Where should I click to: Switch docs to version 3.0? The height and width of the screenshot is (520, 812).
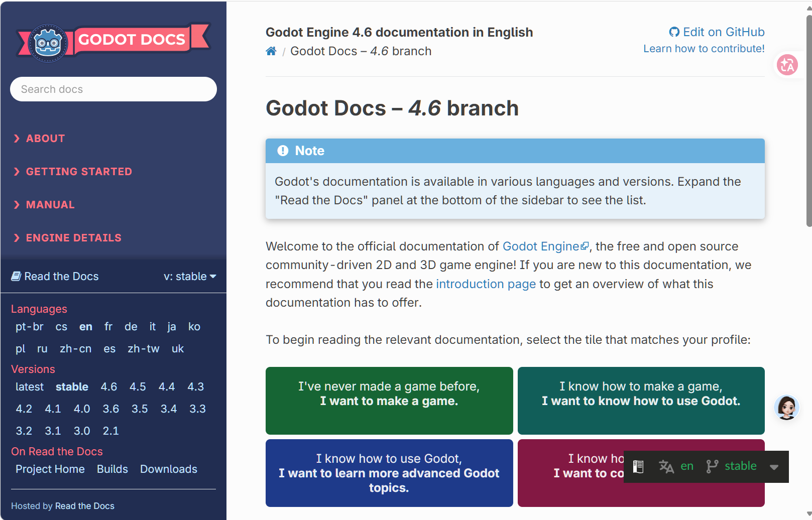[82, 431]
